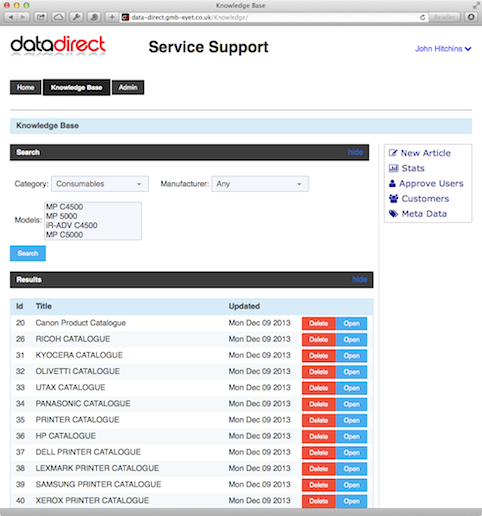The height and width of the screenshot is (516, 482).
Task: Click the site favicon in address bar
Action: [x=125, y=17]
